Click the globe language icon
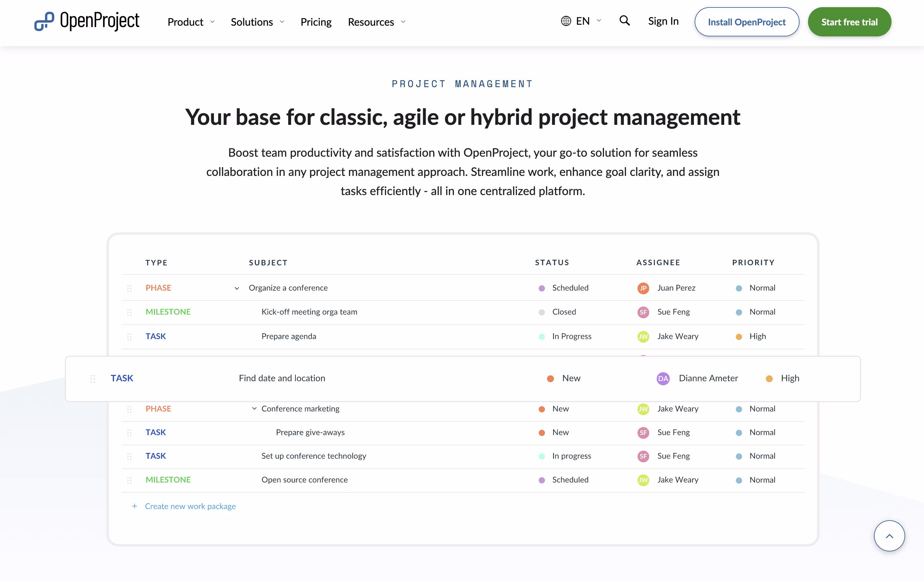 [x=566, y=21]
